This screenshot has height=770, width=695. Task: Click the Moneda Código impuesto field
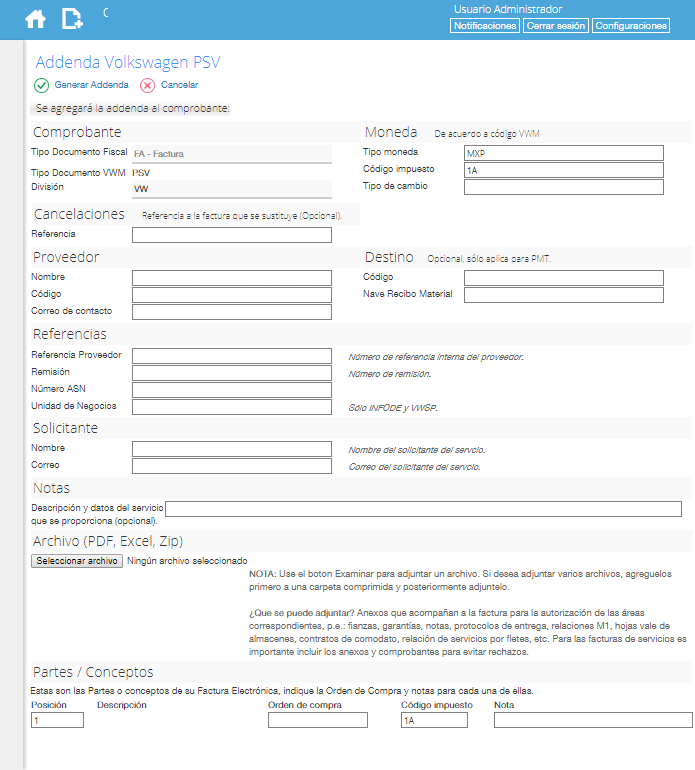[564, 170]
